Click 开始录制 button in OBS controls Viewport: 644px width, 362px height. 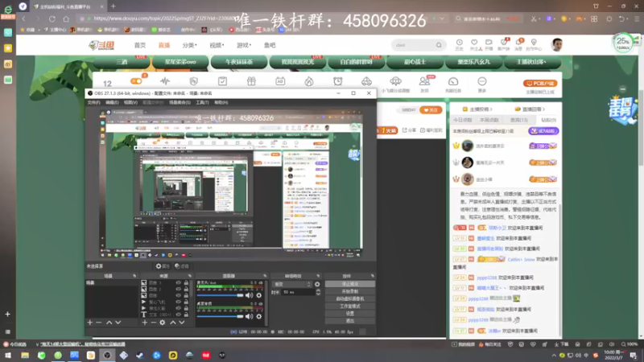(350, 291)
